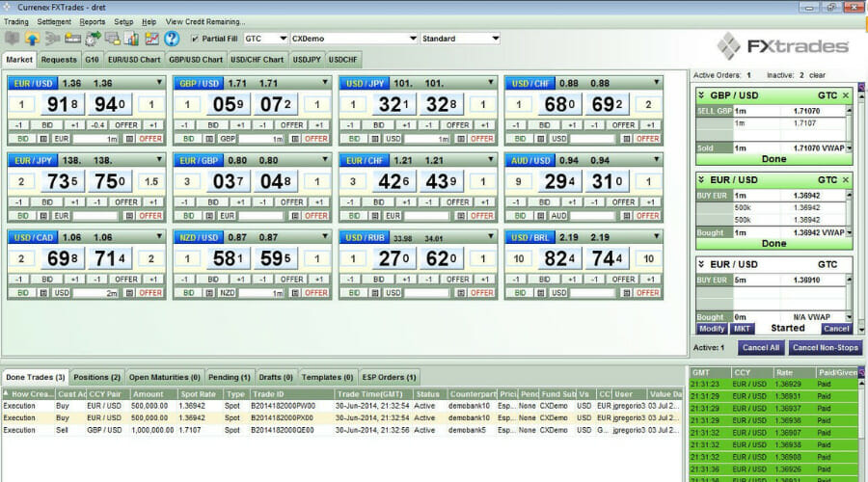Close the EUR/USD done order card
Viewport: 868px width, 482px height.
point(845,180)
